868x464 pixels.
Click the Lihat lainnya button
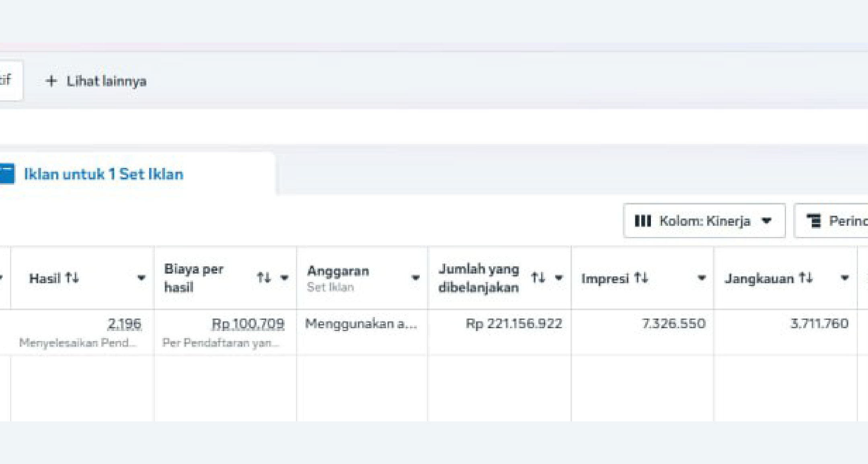[x=106, y=81]
